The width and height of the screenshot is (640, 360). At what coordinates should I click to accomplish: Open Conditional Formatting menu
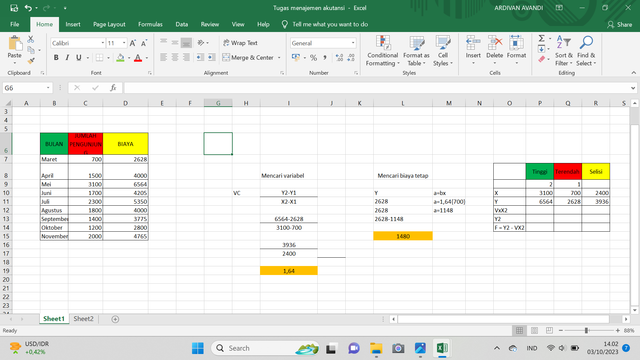point(382,51)
